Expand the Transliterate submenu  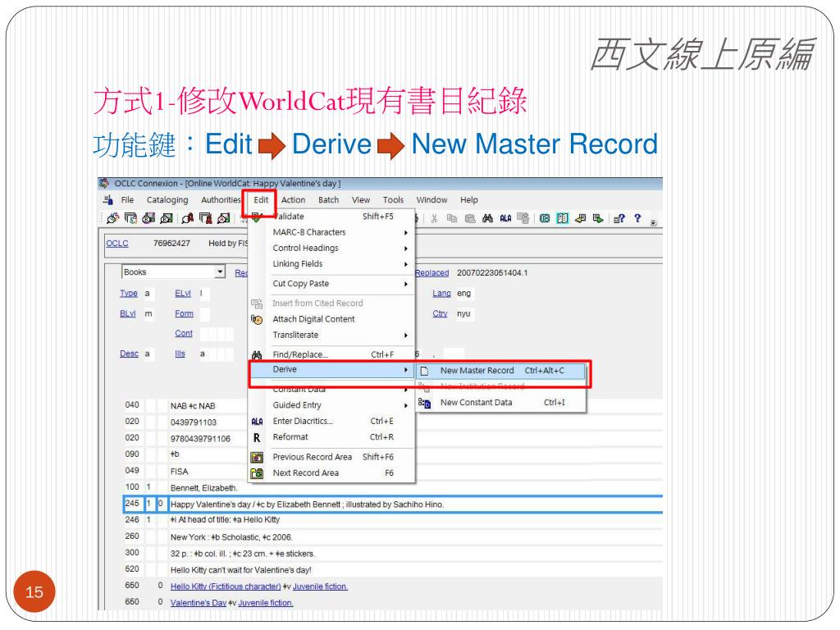pyautogui.click(x=332, y=335)
